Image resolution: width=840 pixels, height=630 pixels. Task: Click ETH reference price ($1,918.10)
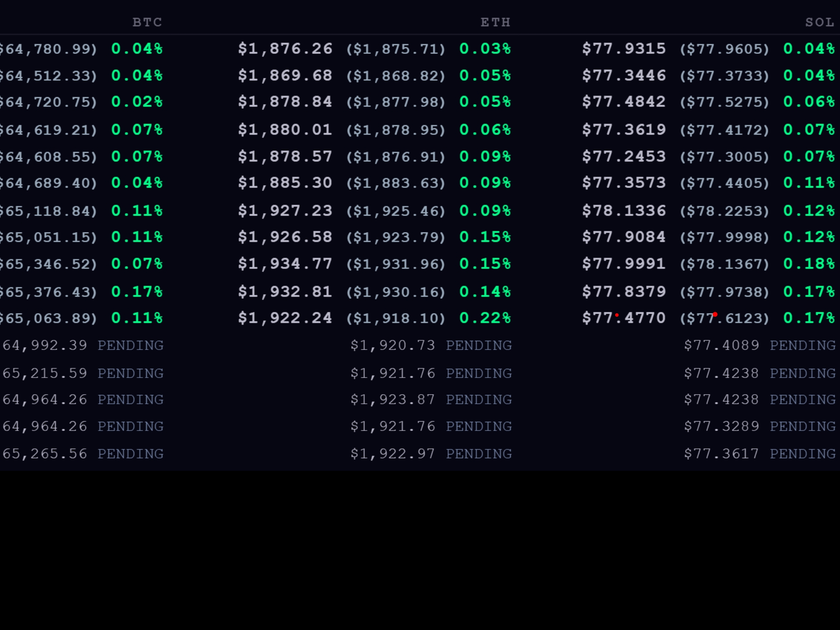pos(396,318)
